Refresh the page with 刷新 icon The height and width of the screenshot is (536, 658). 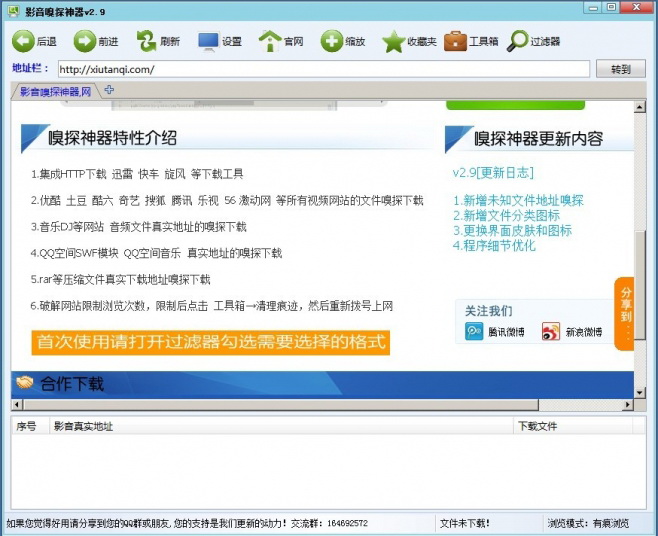[146, 41]
